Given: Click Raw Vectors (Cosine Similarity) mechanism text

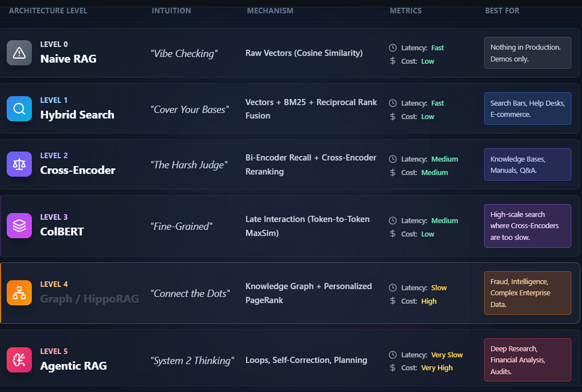Looking at the screenshot, I should (x=304, y=53).
